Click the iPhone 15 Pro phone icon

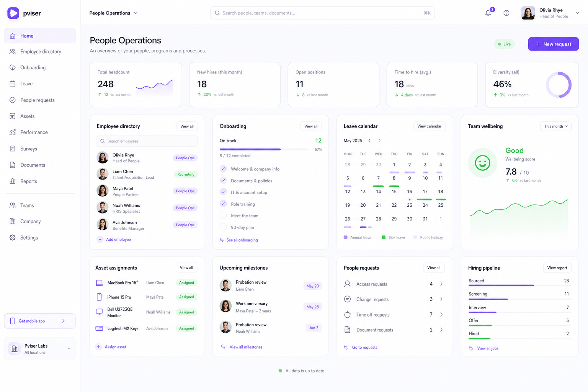click(99, 297)
